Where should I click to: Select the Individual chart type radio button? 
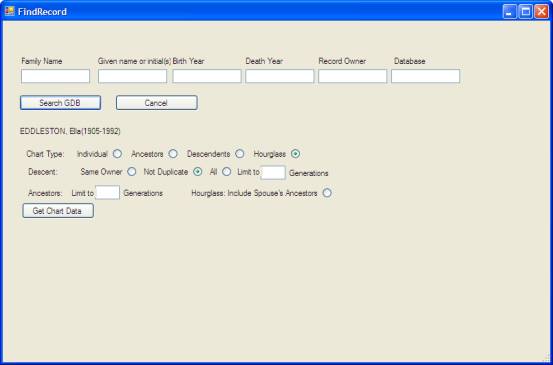117,154
